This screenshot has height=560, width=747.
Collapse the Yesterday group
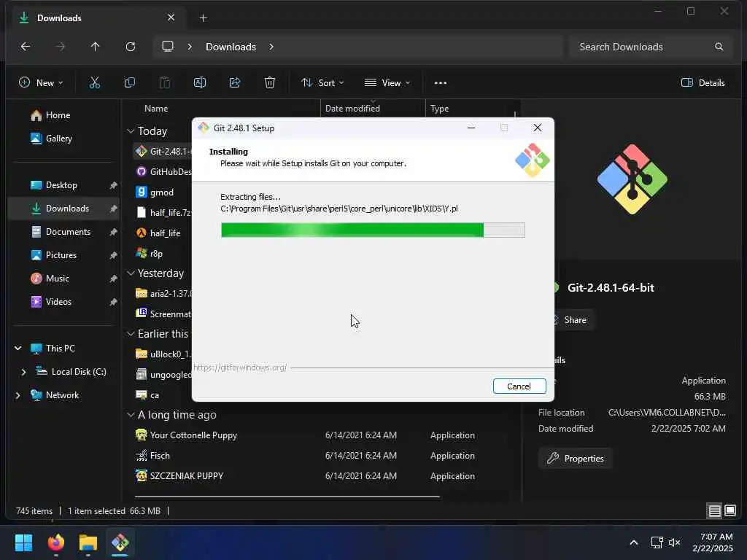(x=131, y=273)
